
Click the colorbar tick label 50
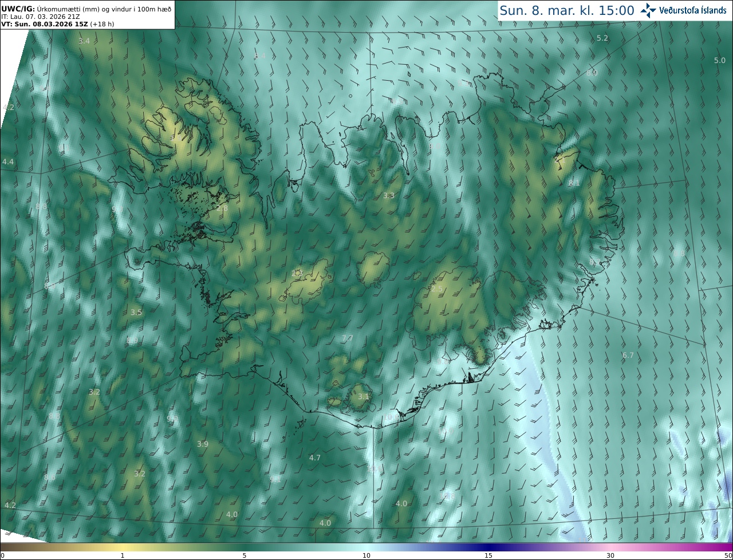(728, 555)
